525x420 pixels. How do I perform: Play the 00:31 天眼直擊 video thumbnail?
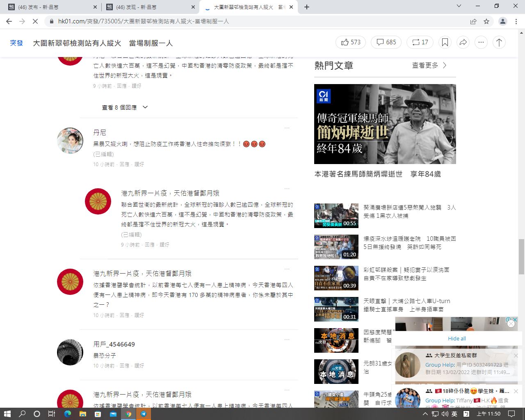tap(336, 309)
